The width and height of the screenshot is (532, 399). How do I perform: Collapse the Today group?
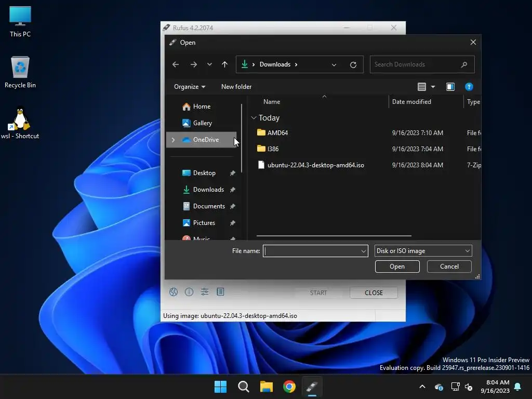pyautogui.click(x=254, y=118)
